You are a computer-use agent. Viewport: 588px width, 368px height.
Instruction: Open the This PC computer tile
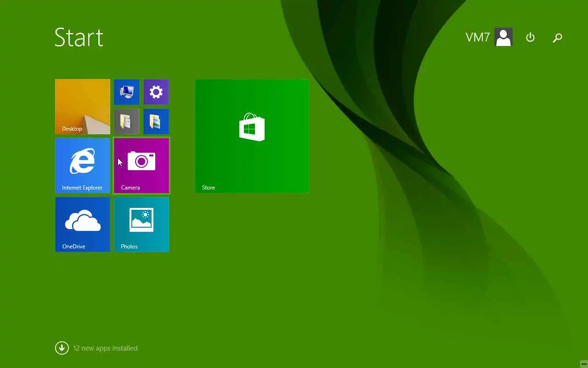tap(127, 92)
